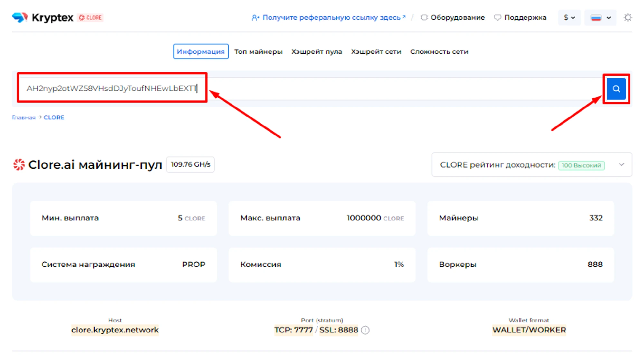Open the currency dollar dropdown

(x=569, y=18)
